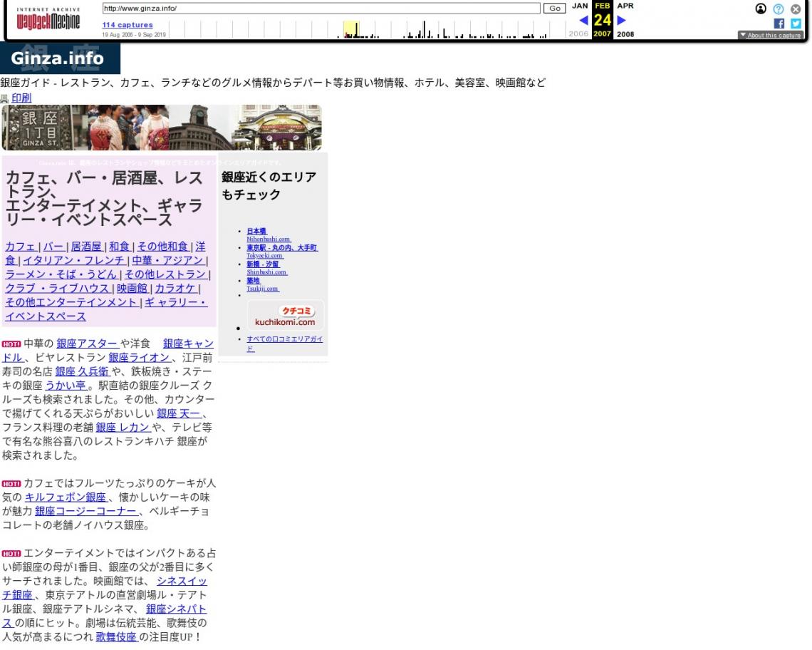Follow the 銀座 天一 tempura link
Viewport: 812px width, 650px height.
point(179,413)
